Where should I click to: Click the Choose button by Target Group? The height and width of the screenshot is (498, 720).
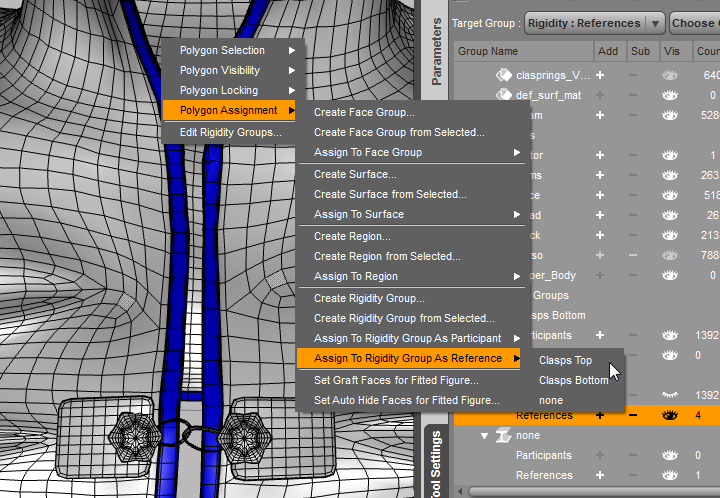(694, 23)
